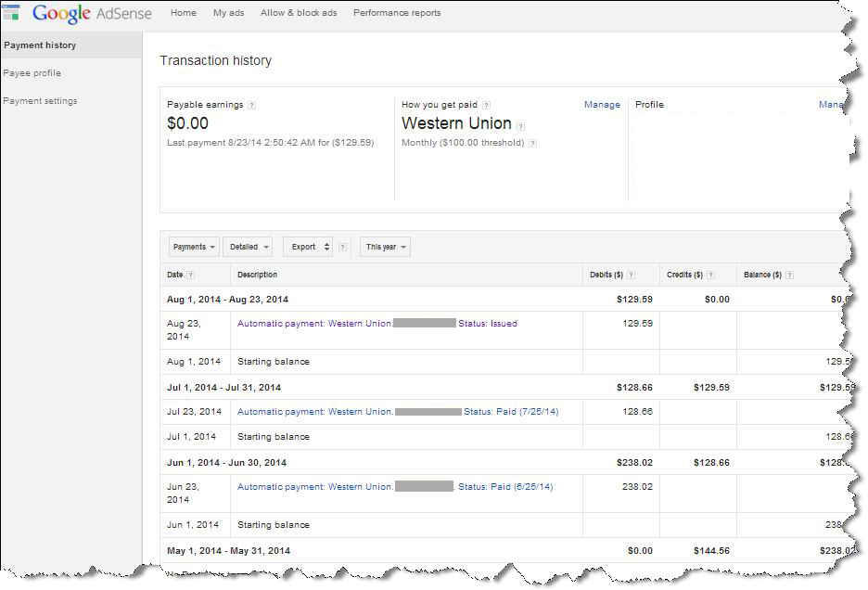868x590 pixels.
Task: Click Status: Issued link
Action: point(488,324)
